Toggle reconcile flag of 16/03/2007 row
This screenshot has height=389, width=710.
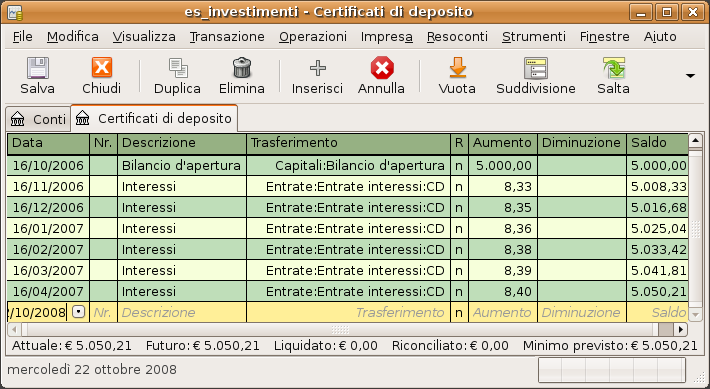(459, 270)
